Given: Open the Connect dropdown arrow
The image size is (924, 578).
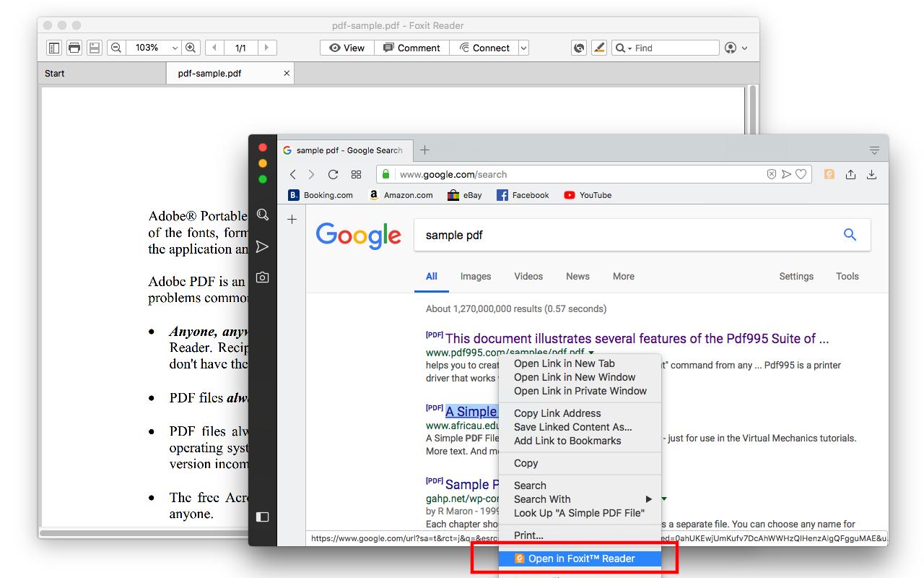Looking at the screenshot, I should [x=520, y=48].
